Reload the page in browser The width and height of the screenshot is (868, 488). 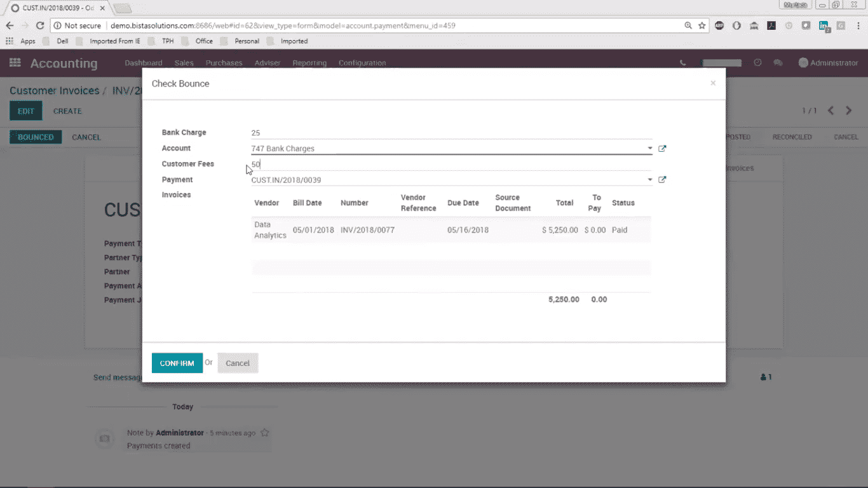tap(40, 25)
